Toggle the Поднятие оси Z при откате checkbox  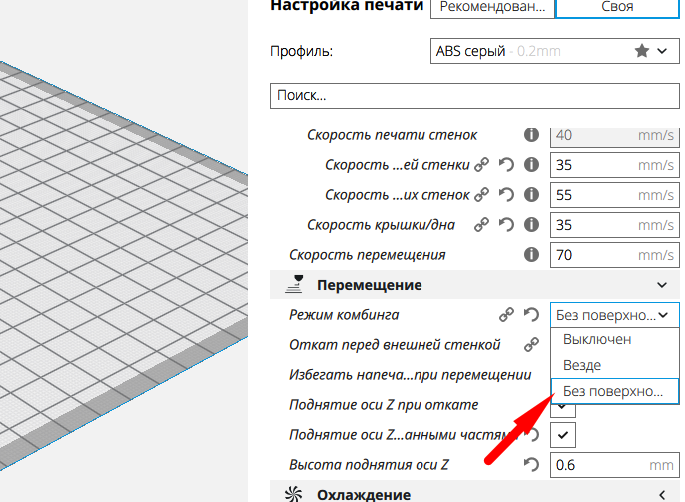pyautogui.click(x=564, y=405)
